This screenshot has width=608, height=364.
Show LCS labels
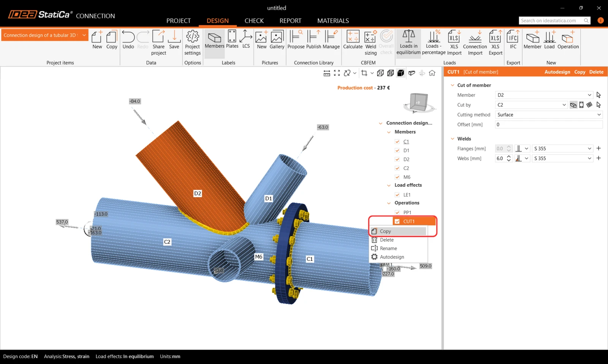[x=246, y=40]
